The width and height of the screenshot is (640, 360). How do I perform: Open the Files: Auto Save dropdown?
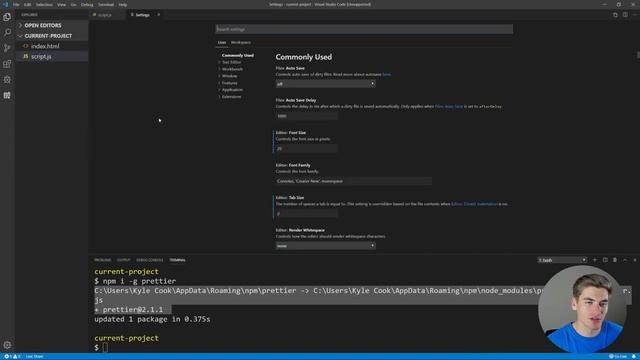tap(325, 84)
